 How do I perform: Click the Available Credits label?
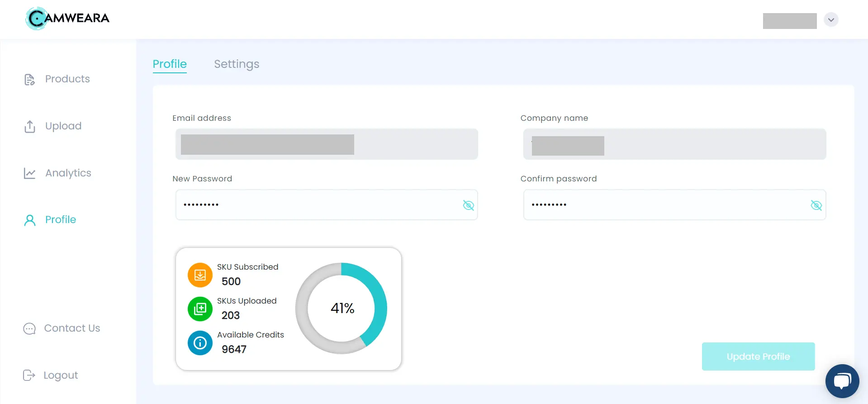251,335
